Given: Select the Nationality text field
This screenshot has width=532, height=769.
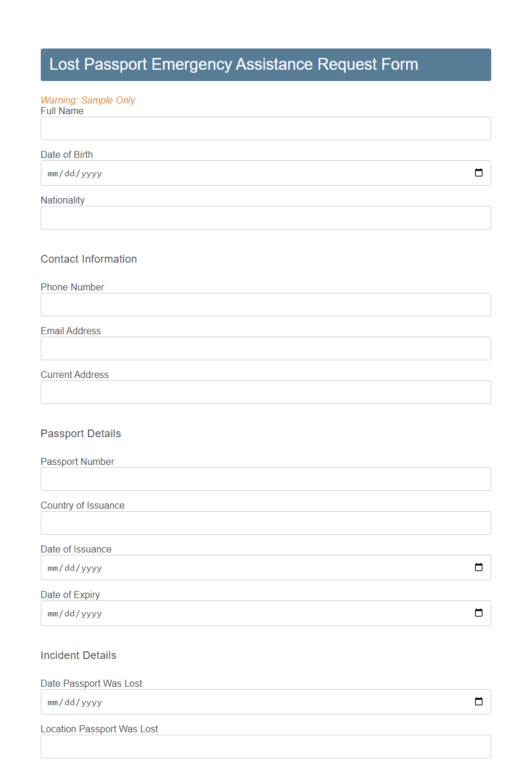Looking at the screenshot, I should coord(265,218).
